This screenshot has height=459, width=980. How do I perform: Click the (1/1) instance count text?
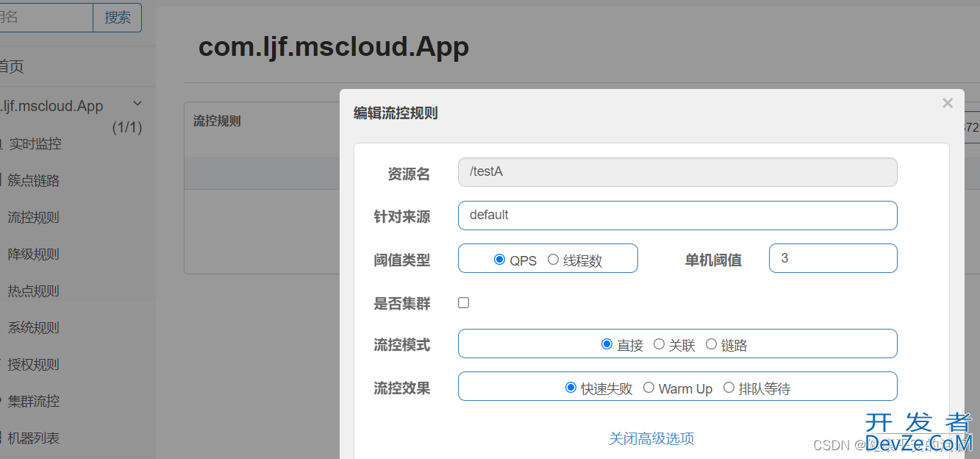point(126,128)
